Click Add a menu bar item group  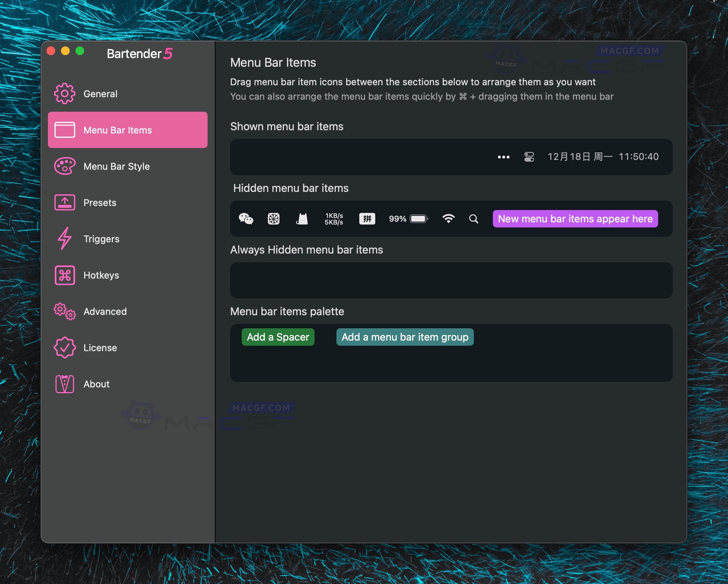pyautogui.click(x=405, y=337)
